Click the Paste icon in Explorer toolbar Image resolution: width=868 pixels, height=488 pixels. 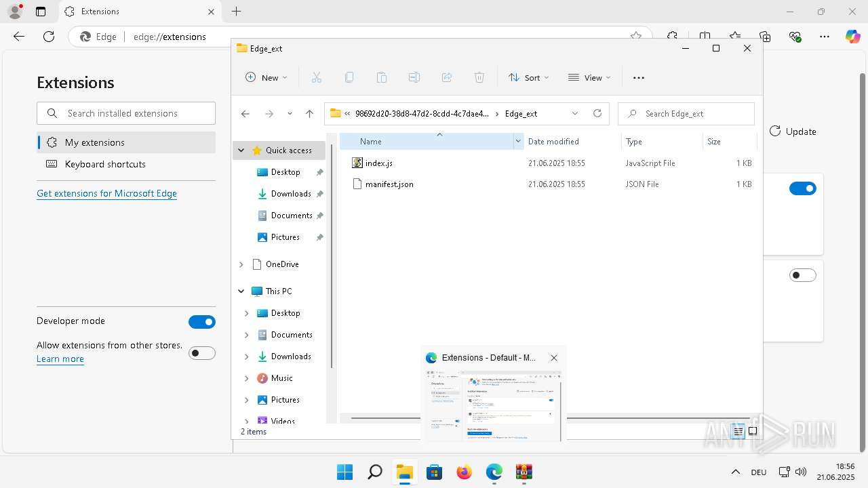[x=382, y=78]
